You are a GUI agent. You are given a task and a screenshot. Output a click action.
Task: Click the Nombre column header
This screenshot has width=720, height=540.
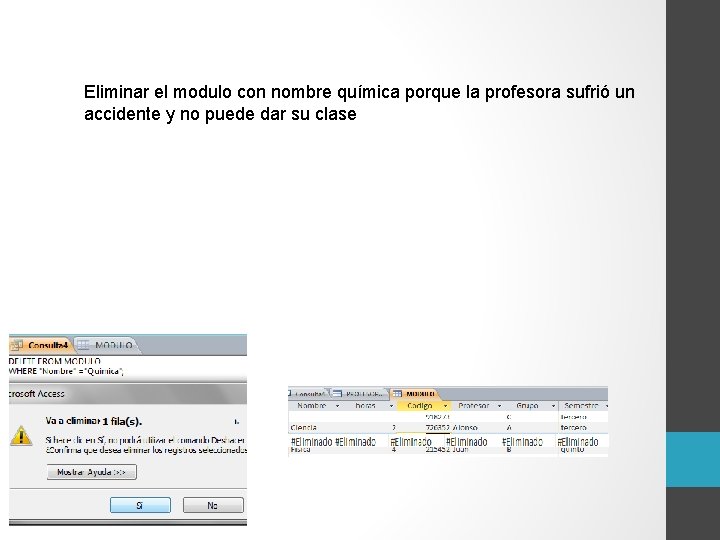pyautogui.click(x=316, y=406)
